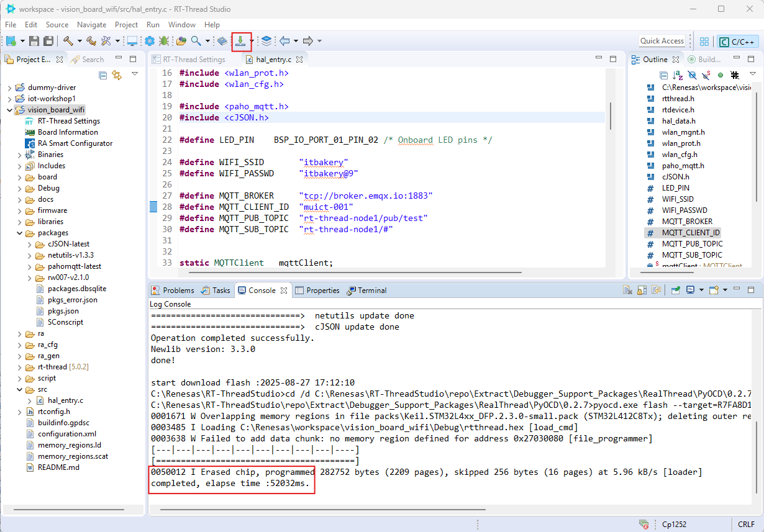This screenshot has width=764, height=532.
Task: Open the SDK Manager layered-stack icon
Action: coord(266,41)
